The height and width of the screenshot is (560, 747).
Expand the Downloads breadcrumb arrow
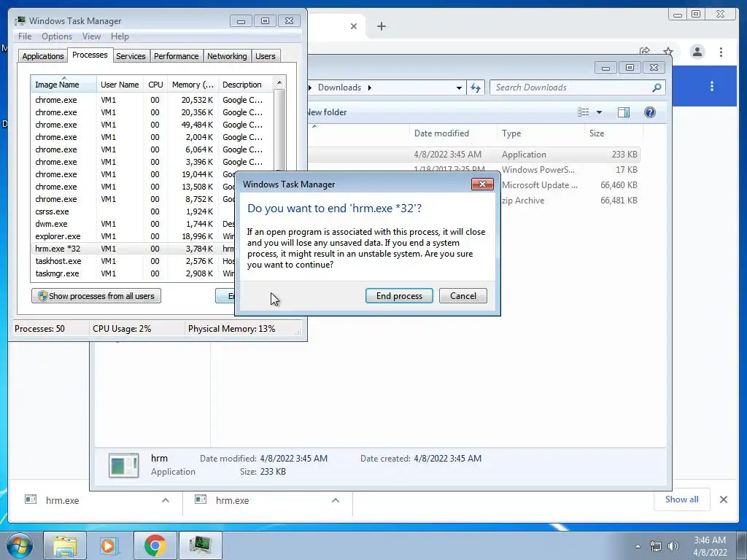[x=369, y=87]
